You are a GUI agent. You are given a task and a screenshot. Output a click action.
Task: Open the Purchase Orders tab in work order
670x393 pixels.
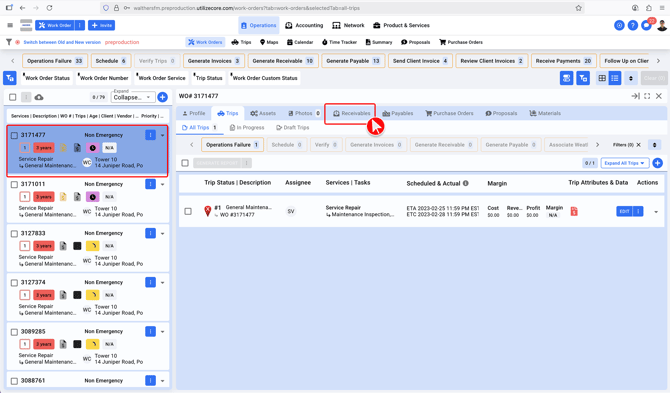point(450,113)
